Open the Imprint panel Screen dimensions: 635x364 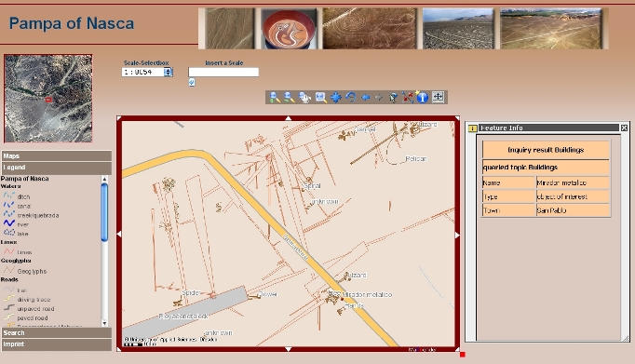point(56,344)
